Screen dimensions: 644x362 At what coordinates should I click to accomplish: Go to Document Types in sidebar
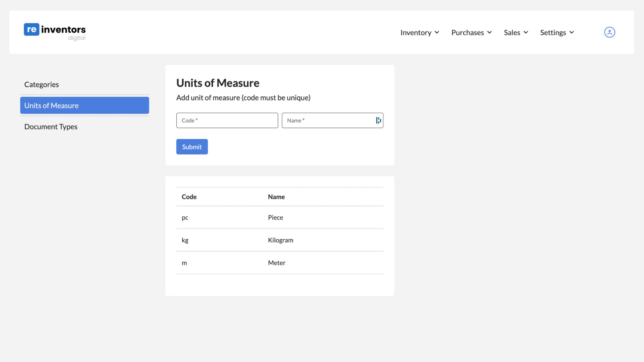(85, 127)
